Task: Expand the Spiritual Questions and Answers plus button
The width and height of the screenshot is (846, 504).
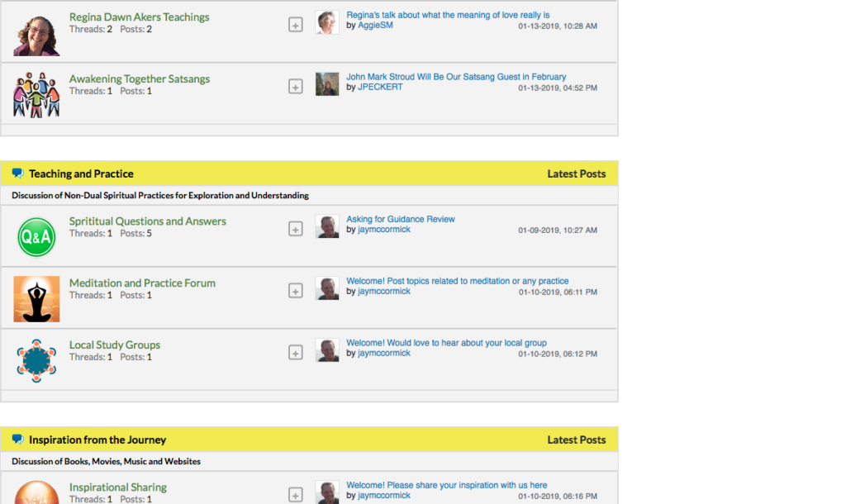Action: 296,229
